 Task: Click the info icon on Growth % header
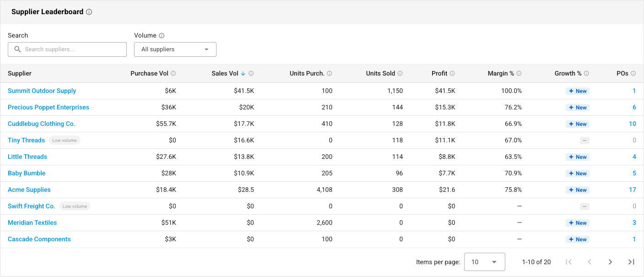tap(586, 73)
